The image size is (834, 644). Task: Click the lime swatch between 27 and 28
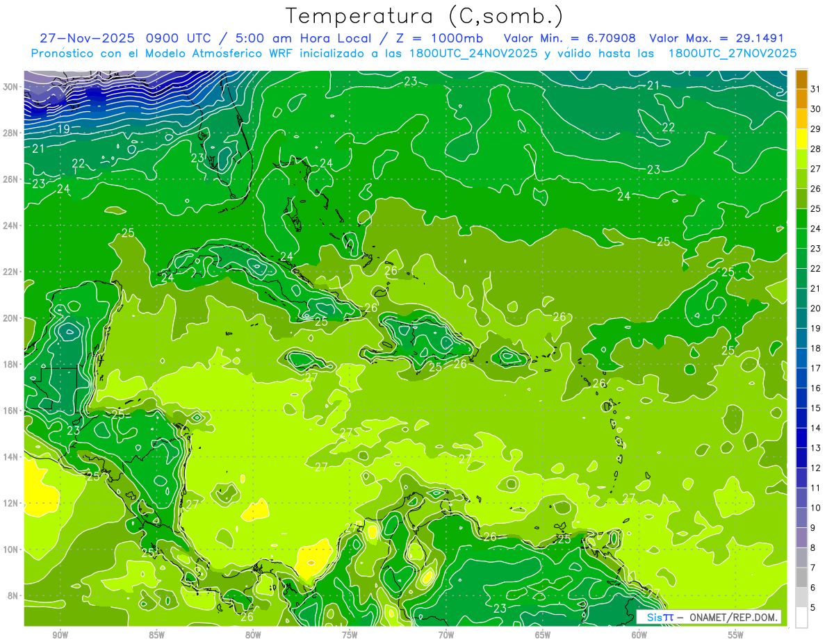(802, 159)
